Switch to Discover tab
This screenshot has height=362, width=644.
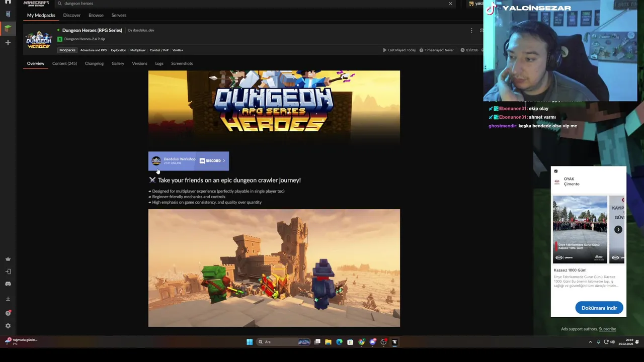coord(71,15)
